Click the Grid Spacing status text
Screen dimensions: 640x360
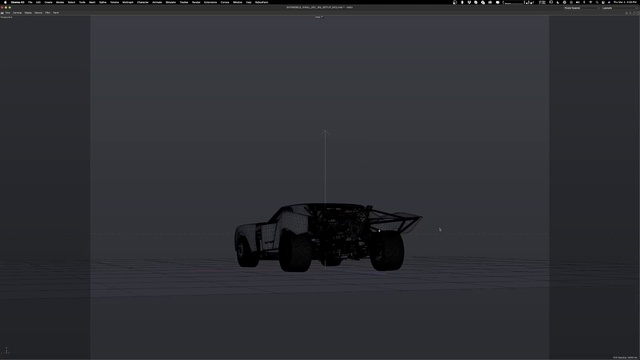[x=625, y=358]
